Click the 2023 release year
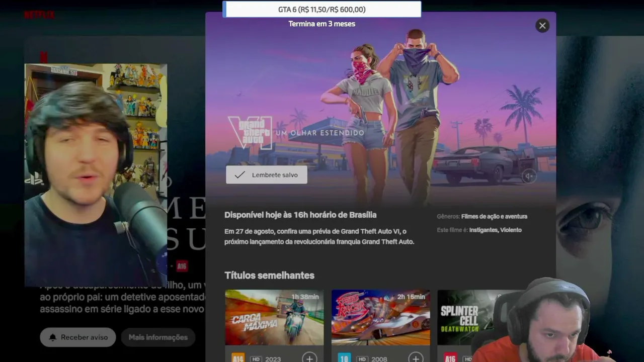The width and height of the screenshot is (644, 362). (273, 359)
